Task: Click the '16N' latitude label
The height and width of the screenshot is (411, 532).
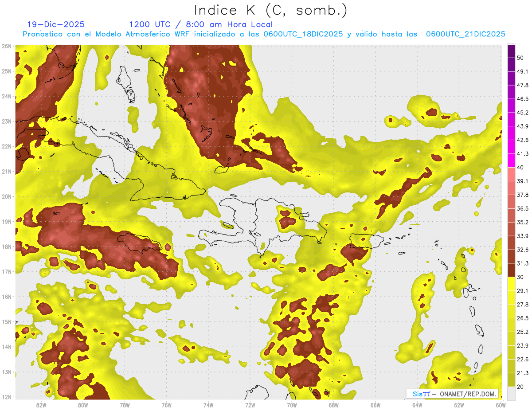Action: pos(7,297)
